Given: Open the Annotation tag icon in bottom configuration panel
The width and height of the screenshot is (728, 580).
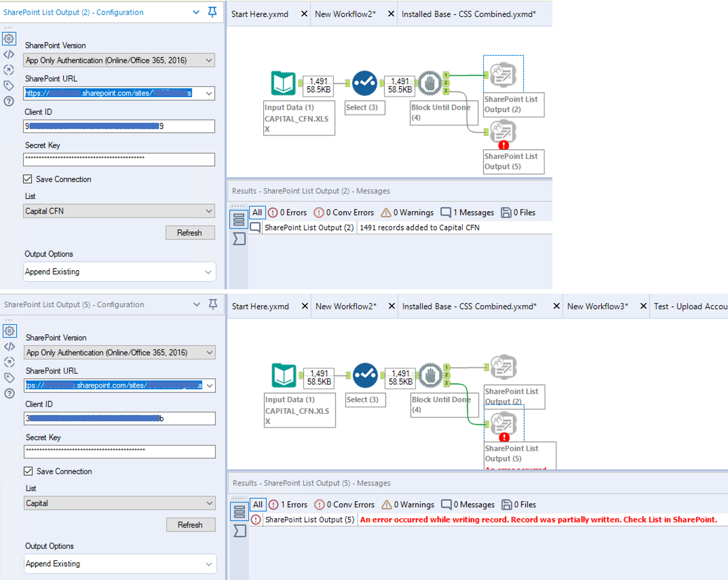Looking at the screenshot, I should [x=10, y=378].
